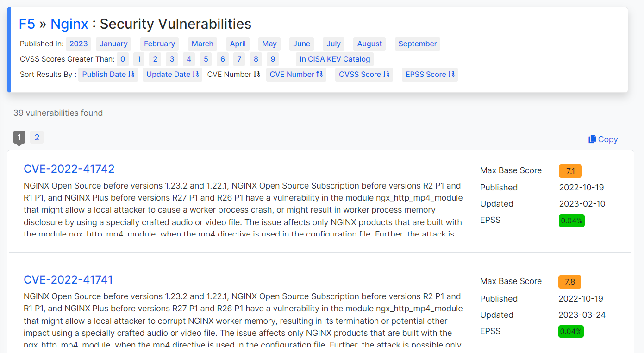The width and height of the screenshot is (644, 353).
Task: Open CVE-2022-41742 details
Action: 69,169
